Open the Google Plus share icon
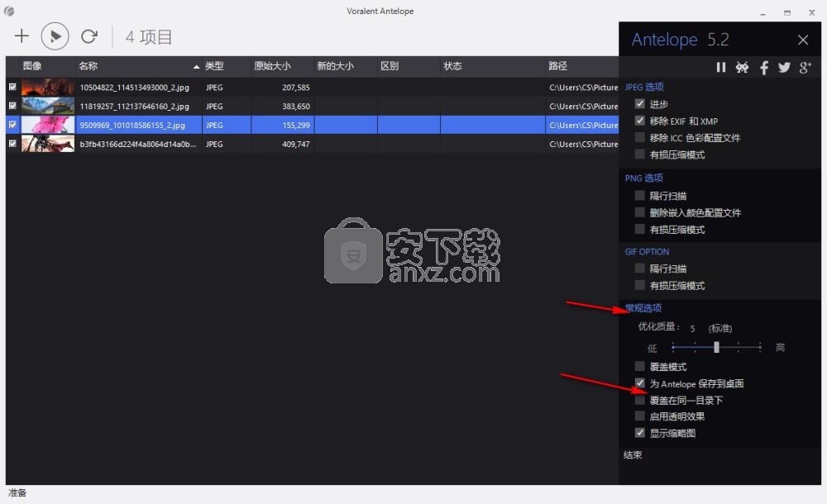827x504 pixels. coord(805,67)
